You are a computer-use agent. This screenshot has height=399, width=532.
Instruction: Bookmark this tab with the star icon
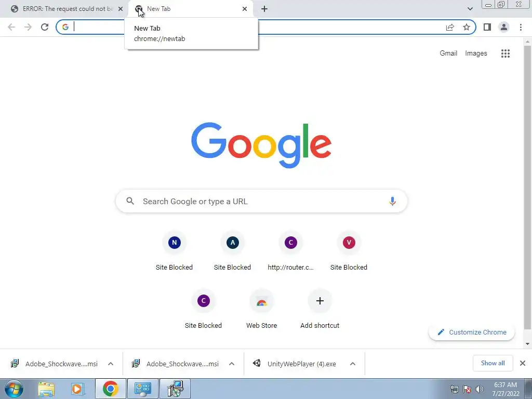click(x=467, y=27)
